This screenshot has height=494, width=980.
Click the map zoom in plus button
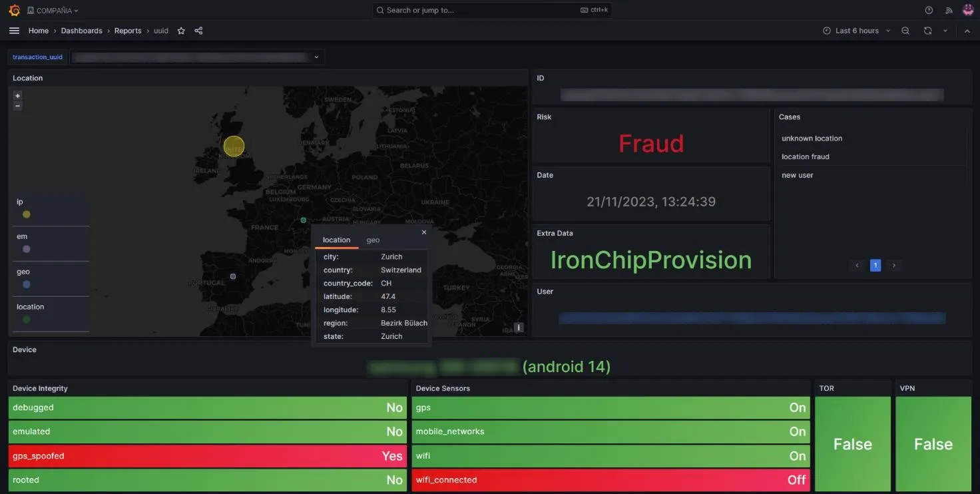(17, 96)
